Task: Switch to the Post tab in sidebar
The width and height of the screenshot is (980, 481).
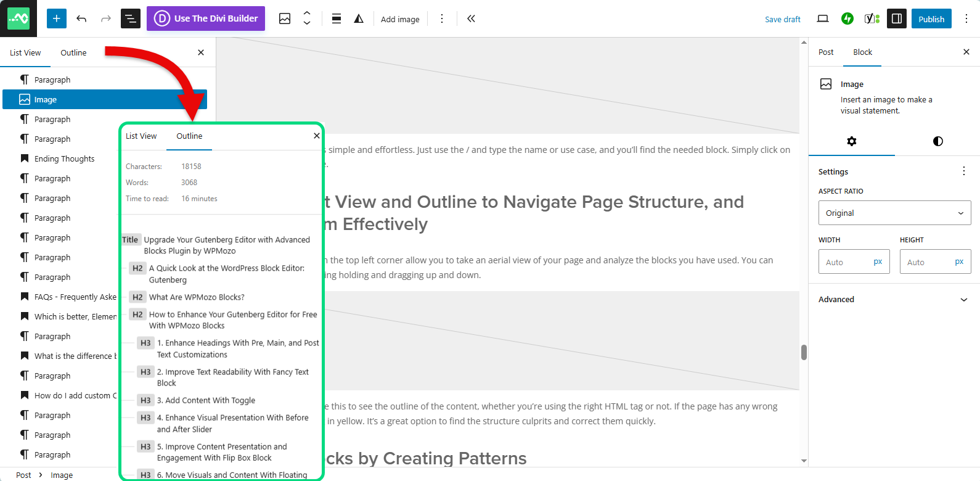Action: [x=826, y=52]
